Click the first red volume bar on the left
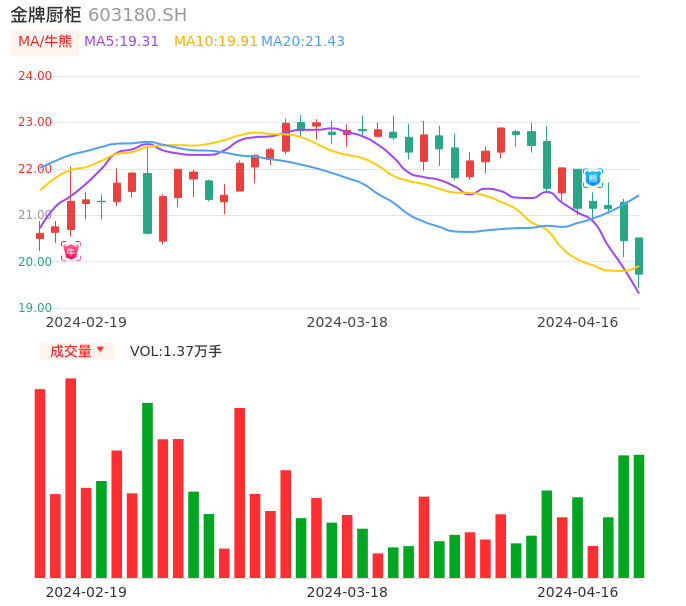 pos(40,483)
